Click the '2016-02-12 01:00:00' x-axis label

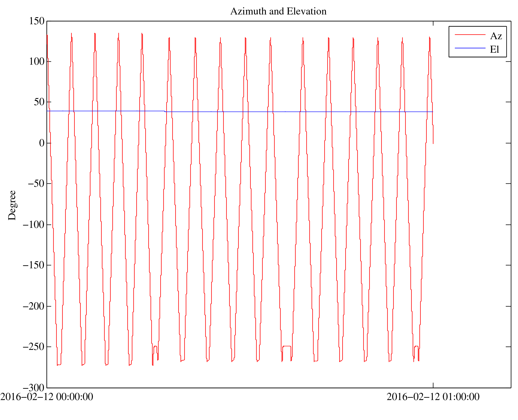pyautogui.click(x=433, y=397)
